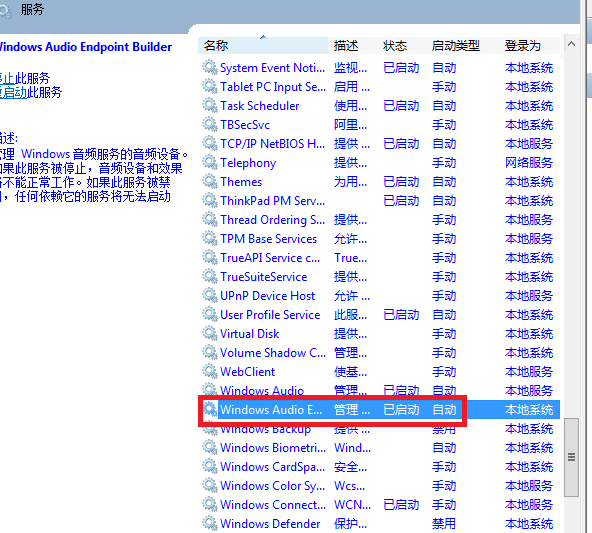
Task: Click the User Profile Service gear icon
Action: pyautogui.click(x=210, y=314)
